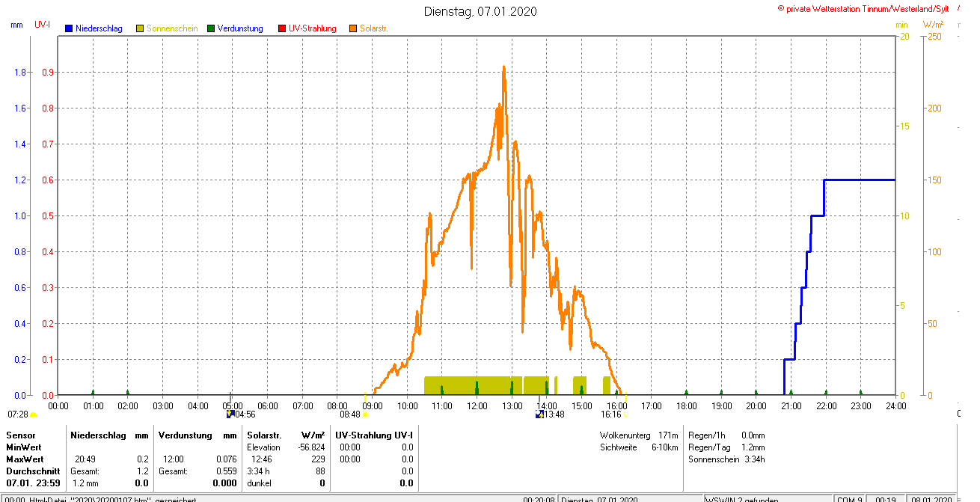Click the moon icon beside 04:56
Image resolution: width=980 pixels, height=502 pixels.
[x=230, y=414]
